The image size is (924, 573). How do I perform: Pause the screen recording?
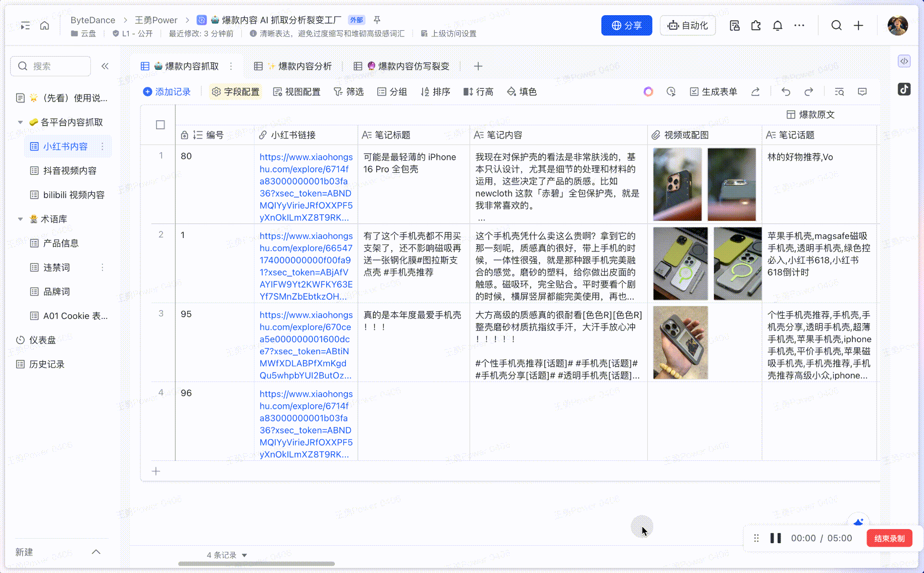(x=776, y=538)
